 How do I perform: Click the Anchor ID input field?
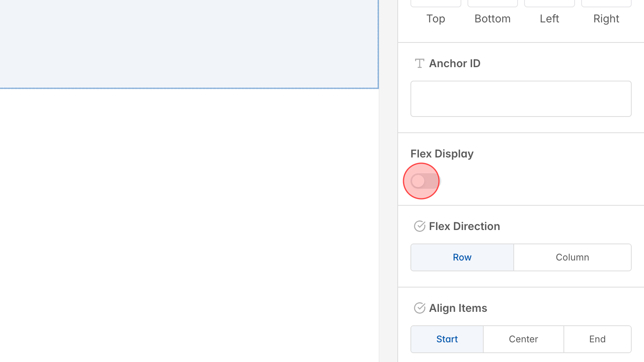[x=521, y=98]
